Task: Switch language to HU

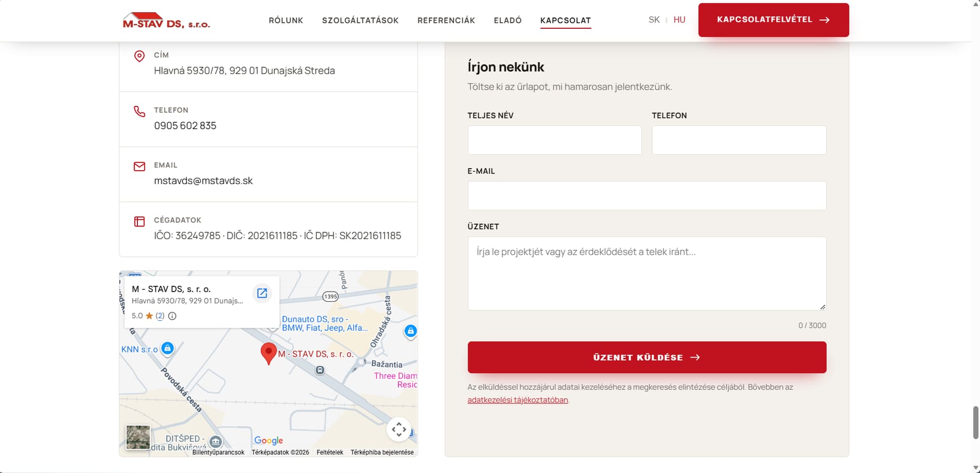Action: pyautogui.click(x=679, y=20)
